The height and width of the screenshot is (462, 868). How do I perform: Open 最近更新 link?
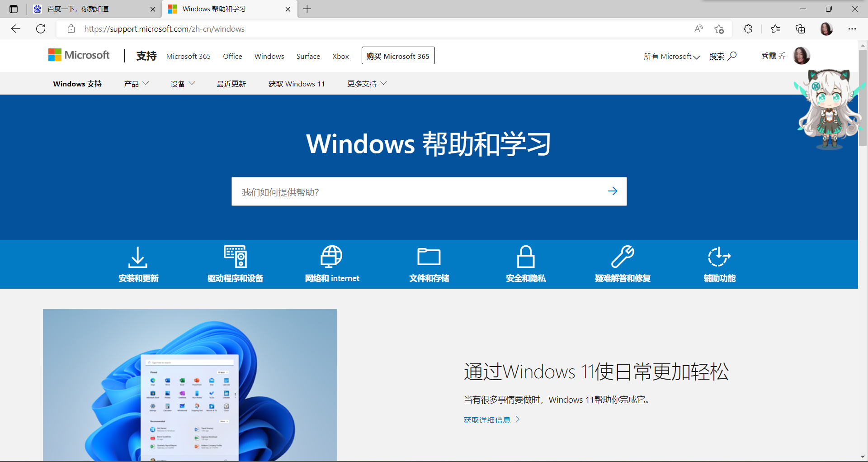[231, 84]
